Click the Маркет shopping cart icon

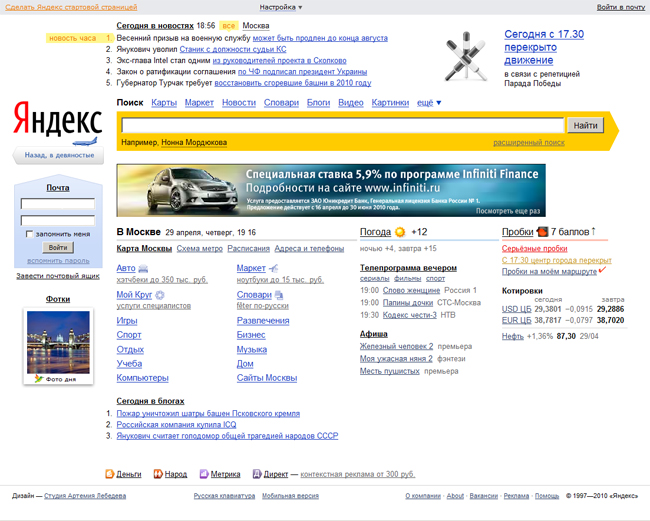pos(274,269)
